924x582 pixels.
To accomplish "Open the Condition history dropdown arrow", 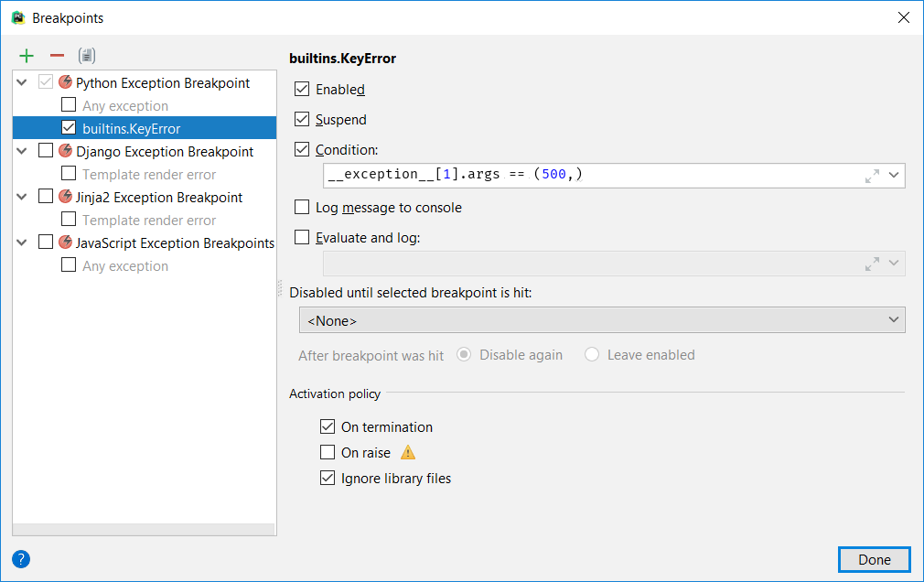I will (x=894, y=175).
